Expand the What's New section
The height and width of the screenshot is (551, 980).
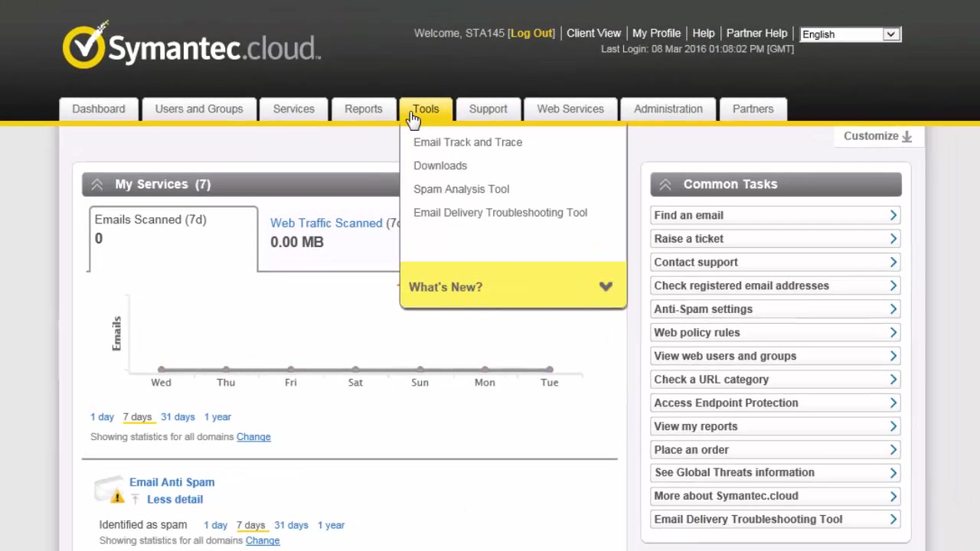click(x=606, y=287)
